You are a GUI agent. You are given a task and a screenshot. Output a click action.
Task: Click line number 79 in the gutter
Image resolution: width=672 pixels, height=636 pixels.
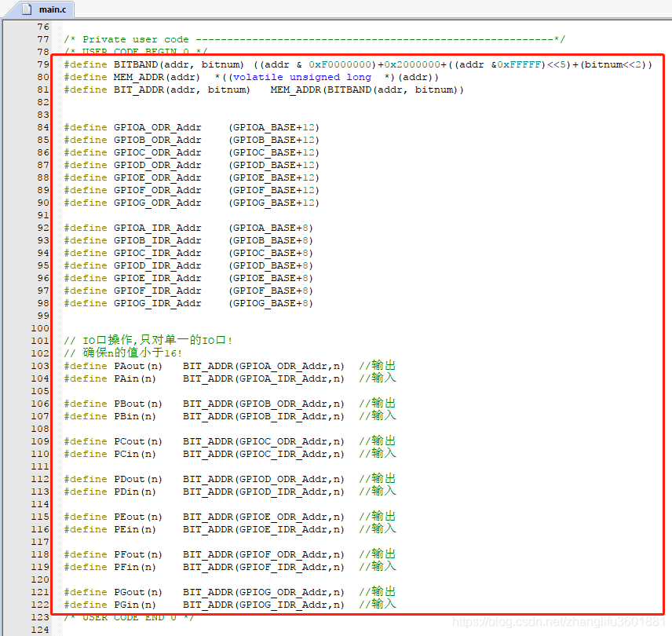pyautogui.click(x=42, y=64)
